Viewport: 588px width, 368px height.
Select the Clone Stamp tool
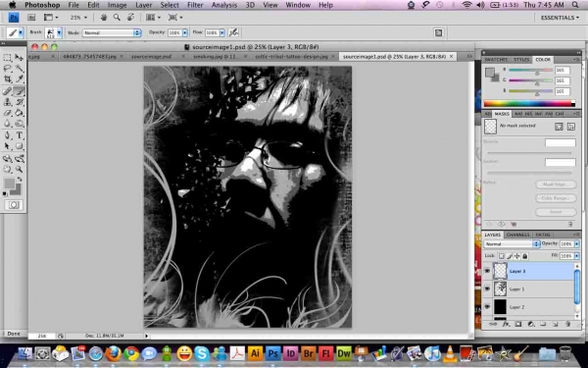pyautogui.click(x=8, y=102)
